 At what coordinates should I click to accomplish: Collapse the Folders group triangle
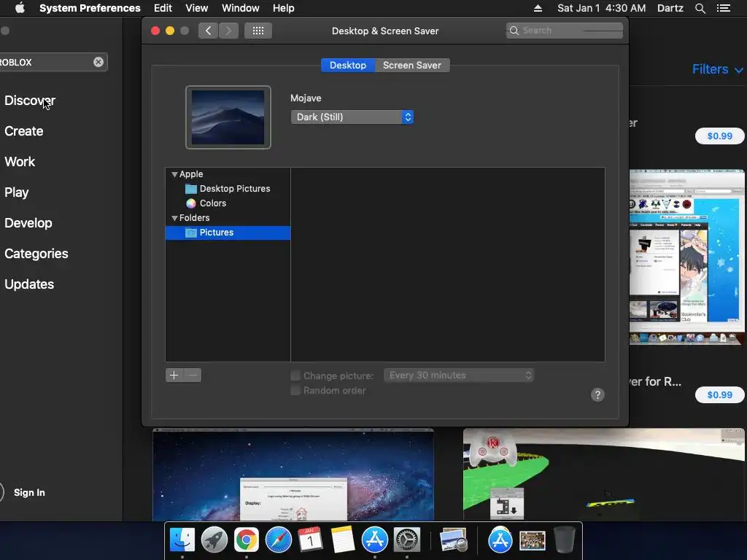[x=174, y=218]
